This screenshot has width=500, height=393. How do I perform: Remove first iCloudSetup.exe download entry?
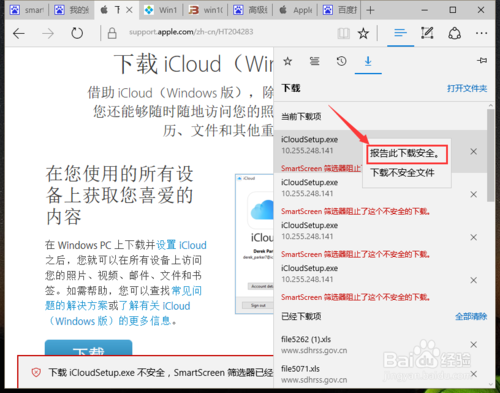pyautogui.click(x=474, y=152)
